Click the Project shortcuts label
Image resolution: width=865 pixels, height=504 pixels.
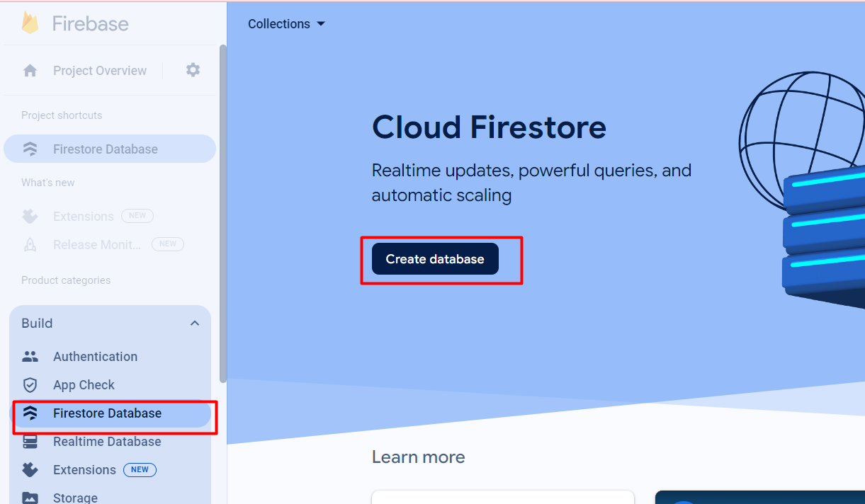[x=62, y=115]
